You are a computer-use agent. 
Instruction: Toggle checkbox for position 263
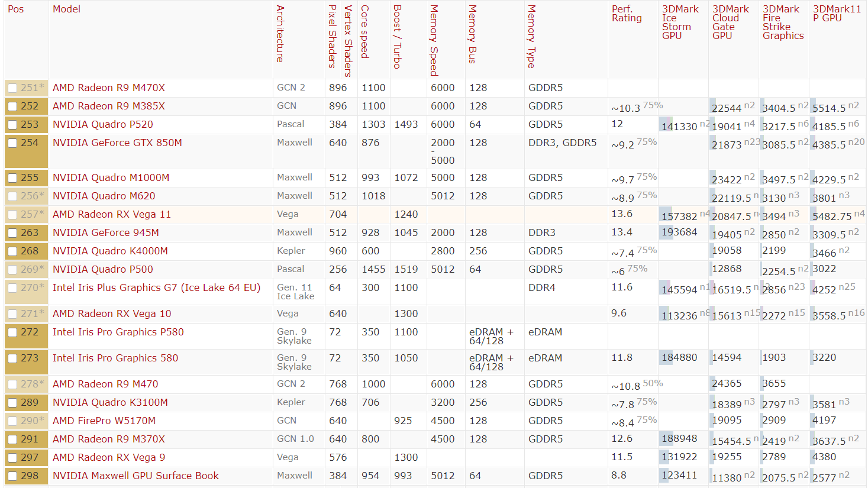pyautogui.click(x=12, y=233)
